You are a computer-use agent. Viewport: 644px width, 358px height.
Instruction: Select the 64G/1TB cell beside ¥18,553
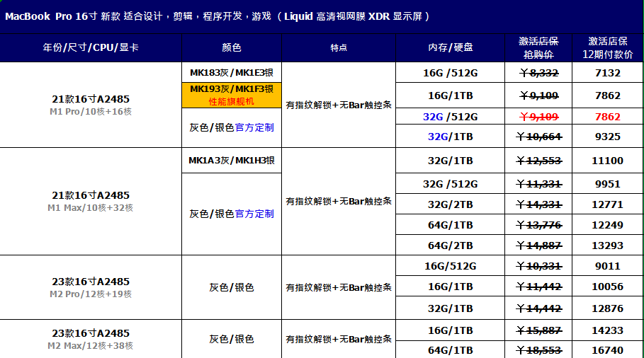pos(450,351)
